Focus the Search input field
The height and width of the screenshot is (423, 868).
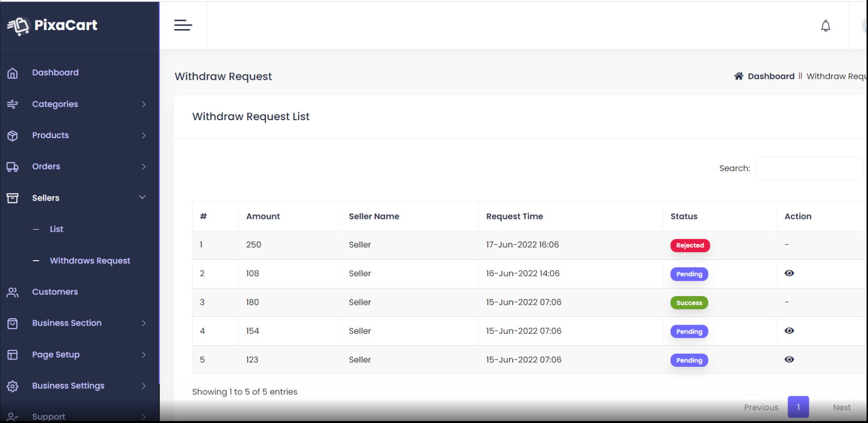809,168
